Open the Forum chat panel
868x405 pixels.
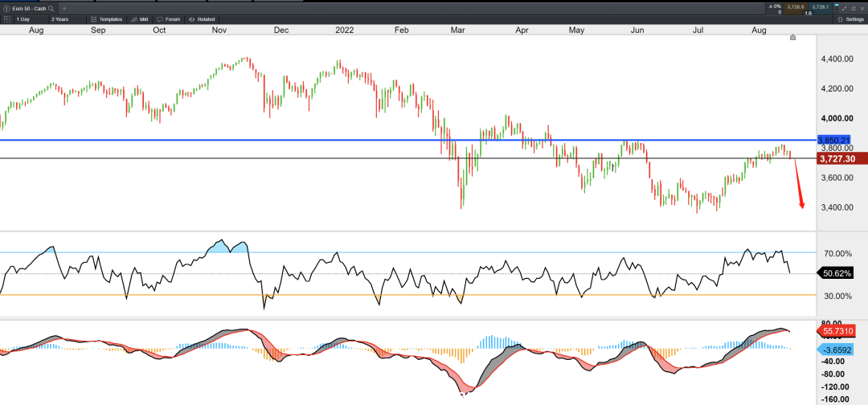(x=169, y=18)
